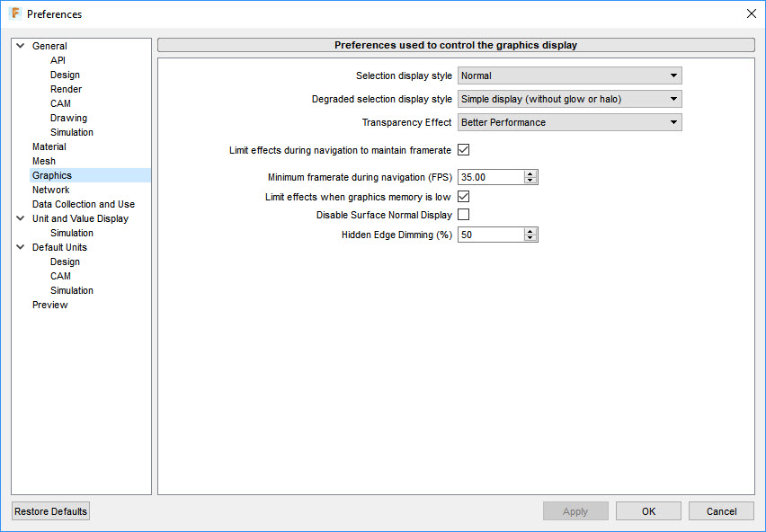
Task: Click the Restore Defaults button
Action: 51,511
